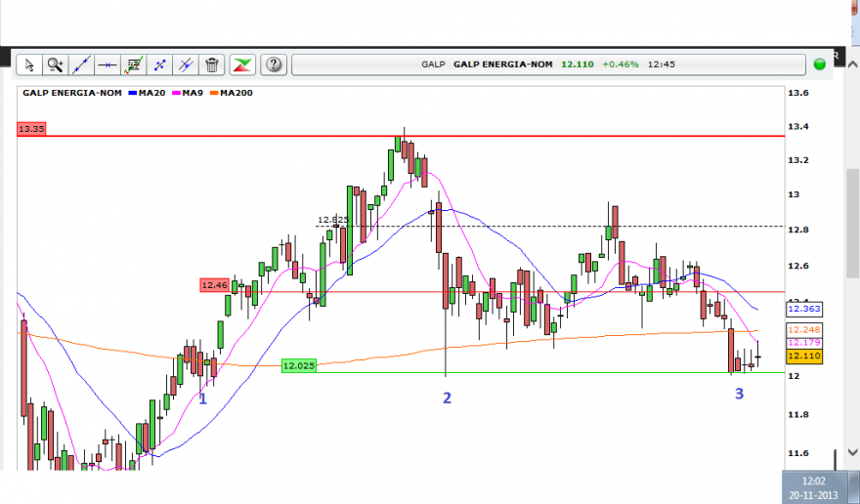Select the 12.025 green support label
860x504 pixels.
tap(299, 366)
